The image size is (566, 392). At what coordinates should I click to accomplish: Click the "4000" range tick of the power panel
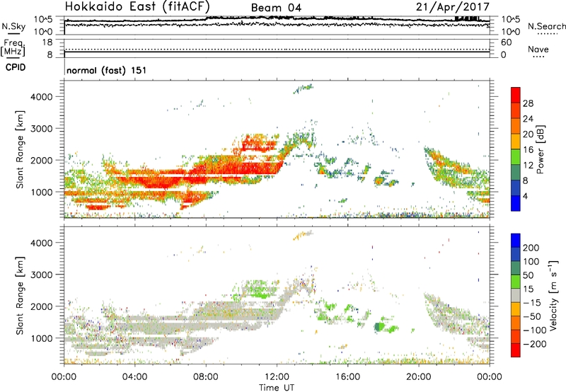click(x=42, y=97)
